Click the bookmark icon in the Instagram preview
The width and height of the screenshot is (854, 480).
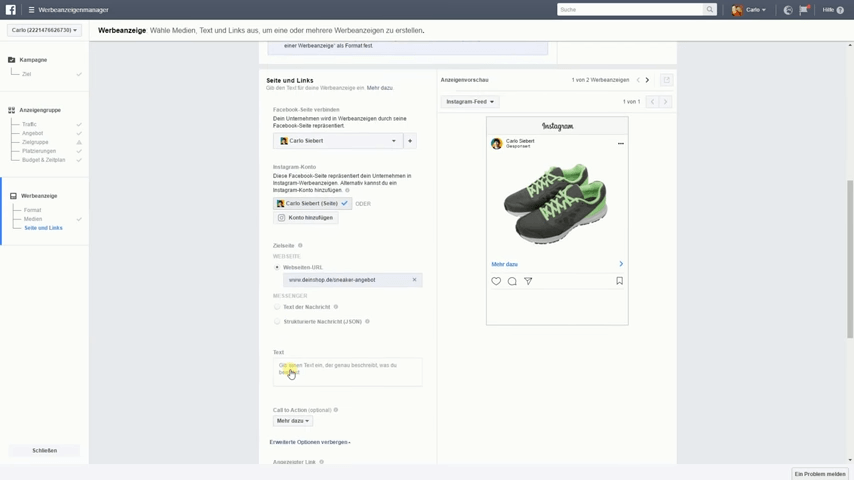pyautogui.click(x=619, y=281)
